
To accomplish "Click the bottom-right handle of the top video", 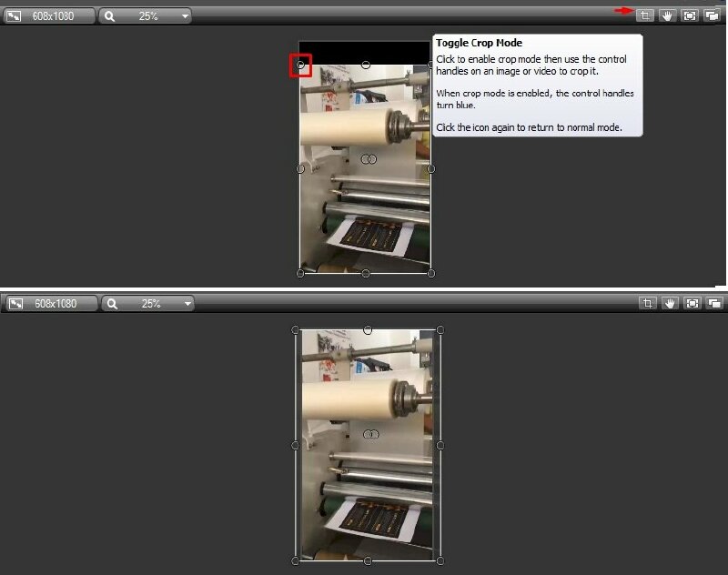I will coord(430,273).
